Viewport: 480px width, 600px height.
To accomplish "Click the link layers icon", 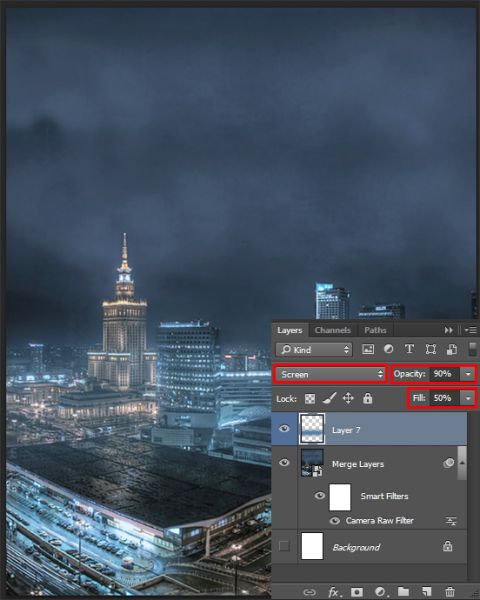I will point(309,592).
